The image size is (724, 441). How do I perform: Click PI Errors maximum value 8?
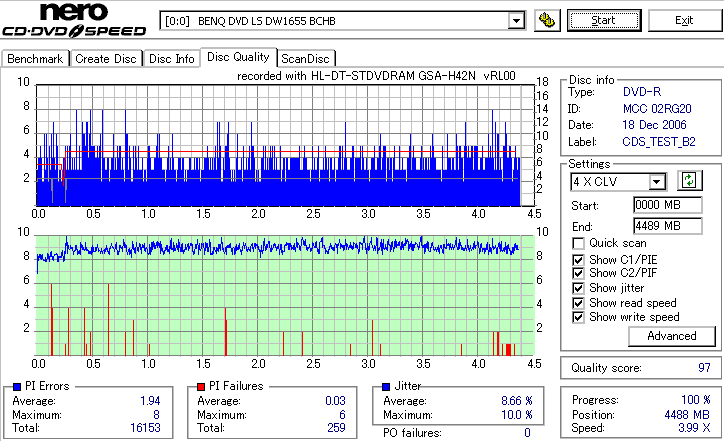click(157, 415)
